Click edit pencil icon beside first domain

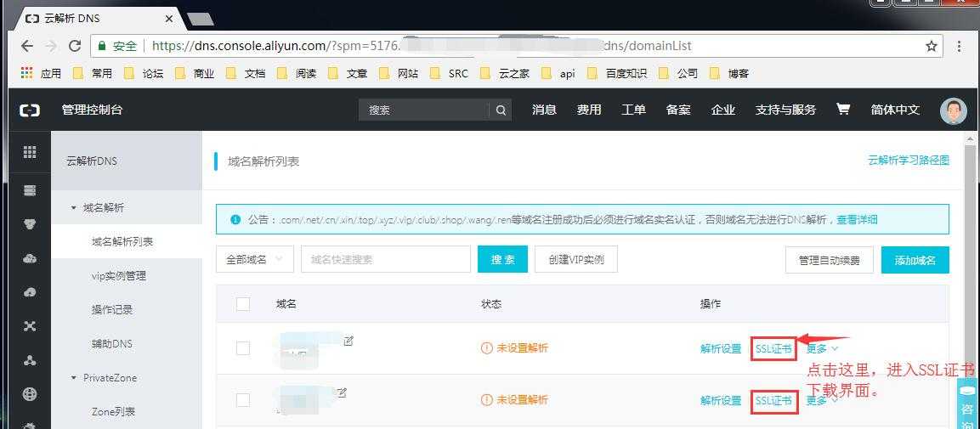click(348, 341)
